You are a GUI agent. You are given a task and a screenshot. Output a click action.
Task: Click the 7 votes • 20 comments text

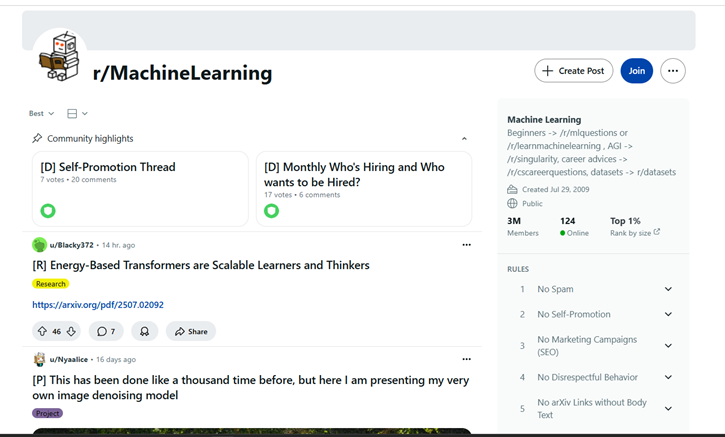tap(78, 179)
